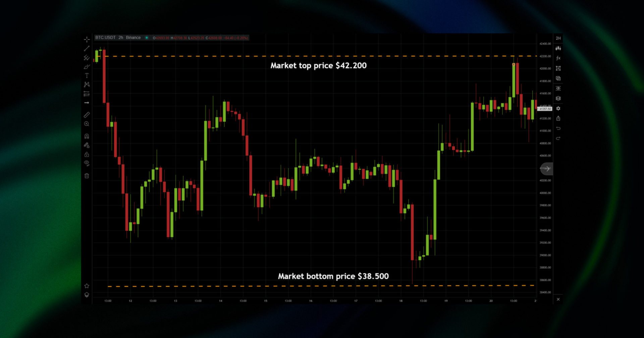Toggle lock all drawing tools
This screenshot has width=644, height=338.
pos(87,155)
